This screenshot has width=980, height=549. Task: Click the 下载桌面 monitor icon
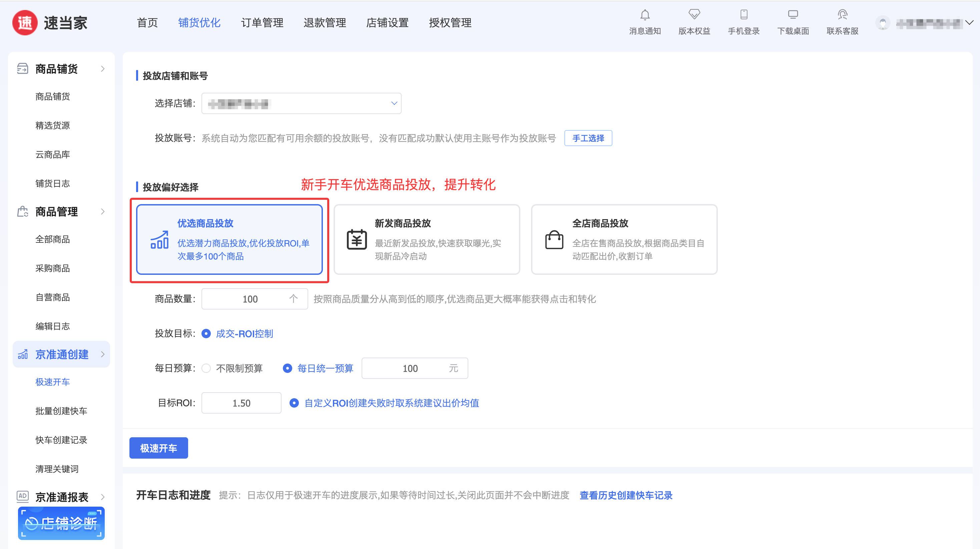click(793, 15)
